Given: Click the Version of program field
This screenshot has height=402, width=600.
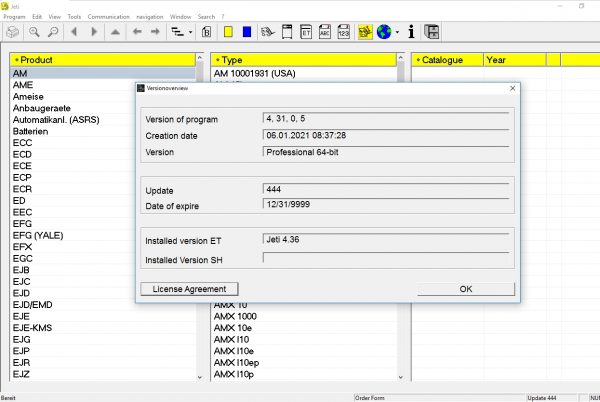Looking at the screenshot, I should [386, 119].
